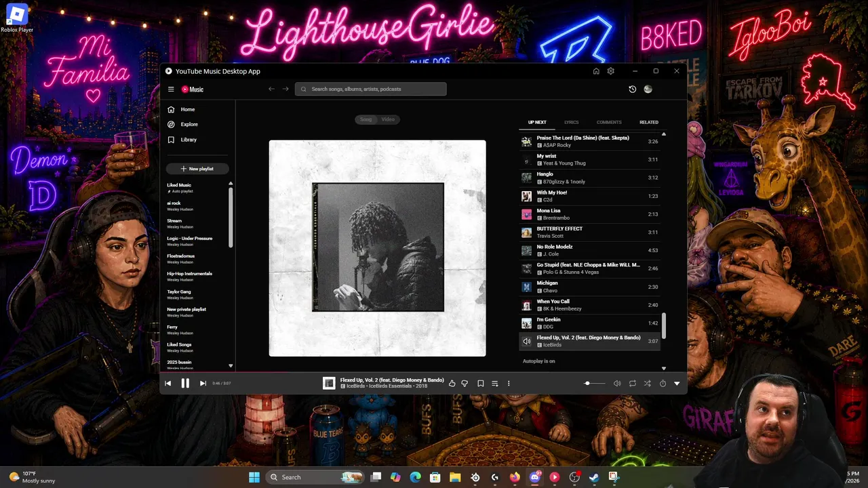This screenshot has width=868, height=488.
Task: Open the Windows Start menu
Action: 254,477
